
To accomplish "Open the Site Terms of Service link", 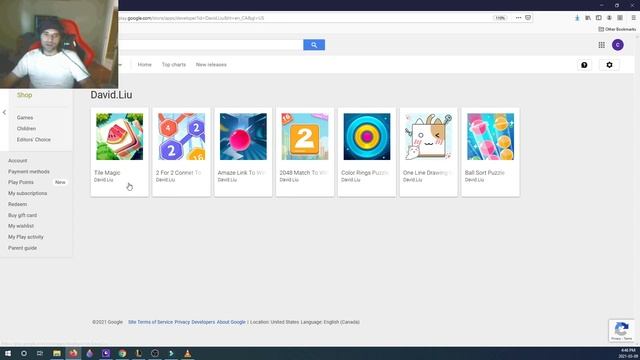I will (150, 322).
